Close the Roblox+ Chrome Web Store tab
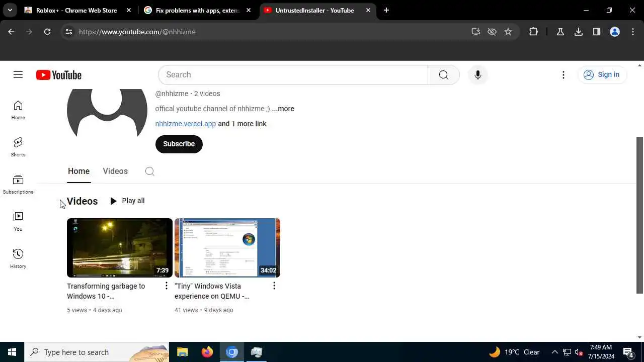This screenshot has width=644, height=362. [129, 10]
